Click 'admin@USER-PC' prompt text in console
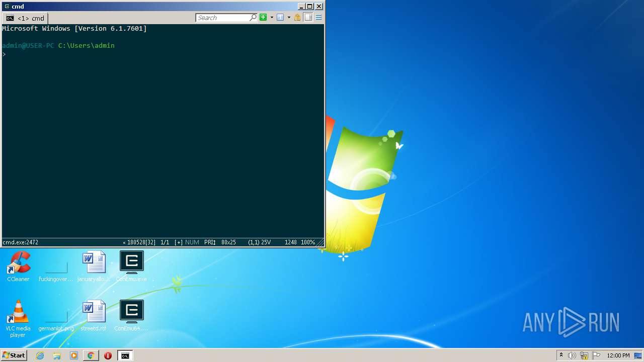The width and height of the screenshot is (644, 362). click(28, 45)
